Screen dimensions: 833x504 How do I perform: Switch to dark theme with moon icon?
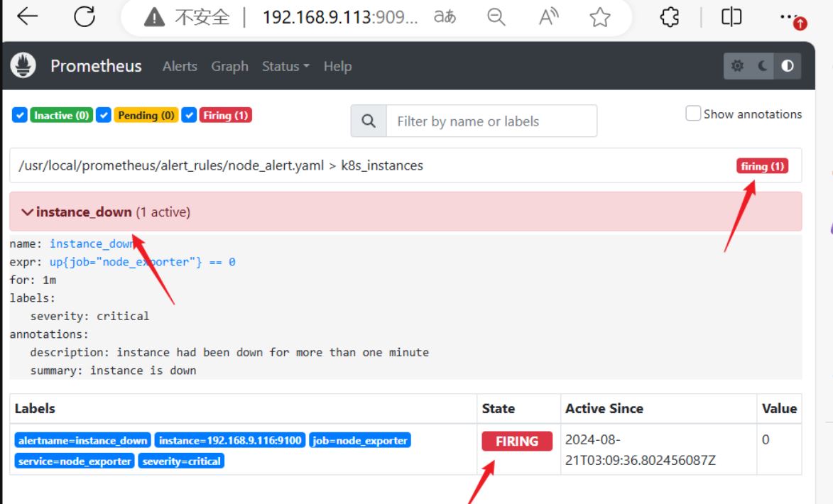763,66
